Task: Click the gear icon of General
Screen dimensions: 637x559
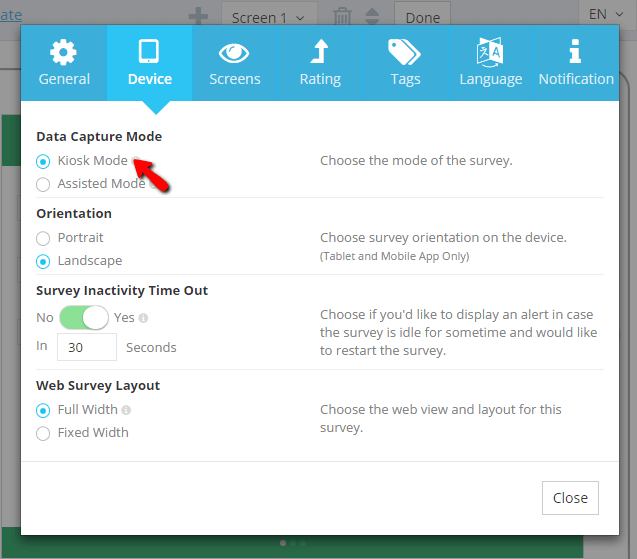Action: 63,52
